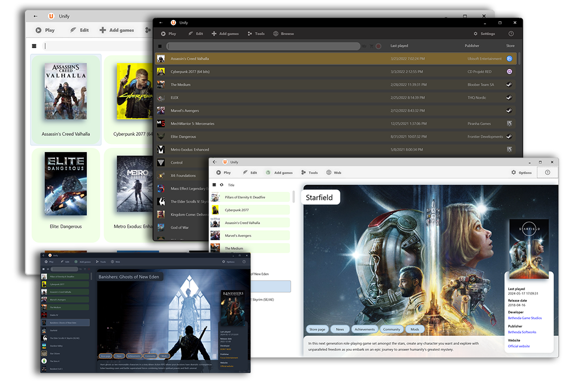Click the Control game icon in the dark list
570x392 pixels.
pos(161,162)
